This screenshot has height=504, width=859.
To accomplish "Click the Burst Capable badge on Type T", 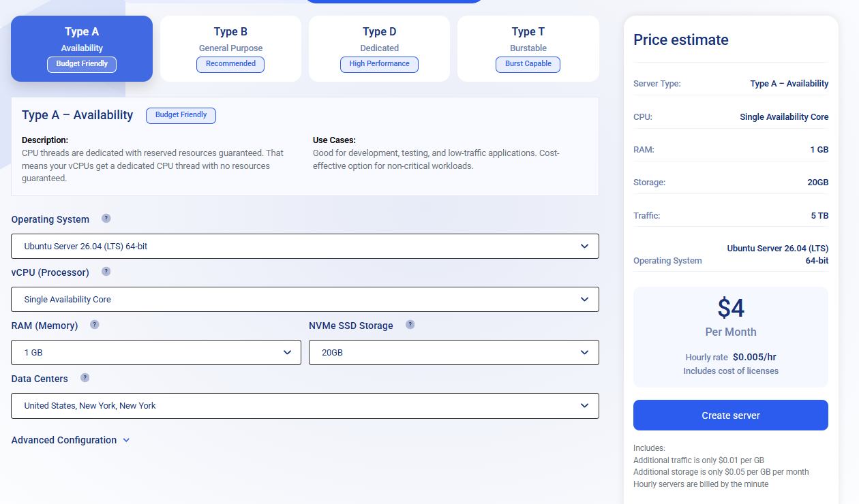I will coord(528,64).
